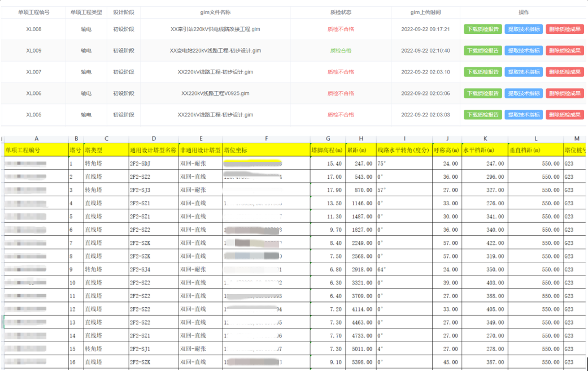Select spreadsheet column F header
Screen dimensions: 588x371
266,139
